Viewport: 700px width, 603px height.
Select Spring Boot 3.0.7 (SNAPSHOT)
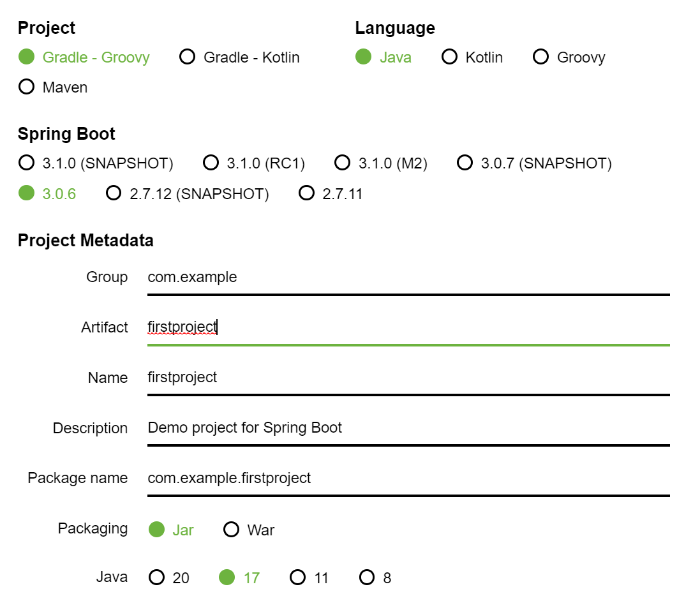tap(465, 163)
